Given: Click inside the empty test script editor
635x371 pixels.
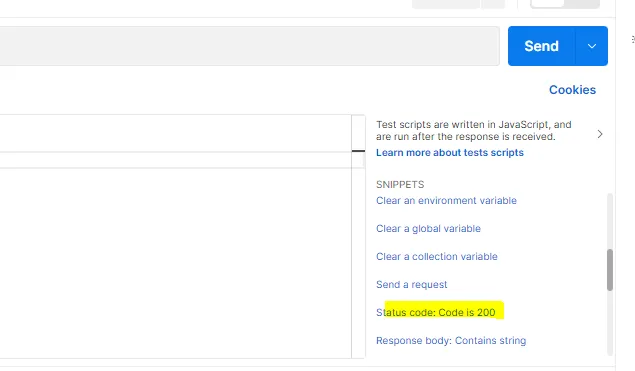Looking at the screenshot, I should click(175, 263).
